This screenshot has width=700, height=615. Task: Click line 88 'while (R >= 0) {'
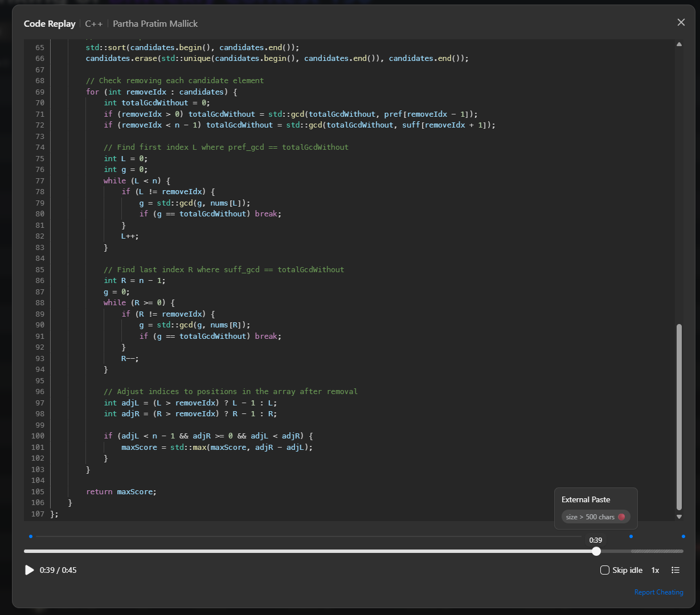[139, 302]
